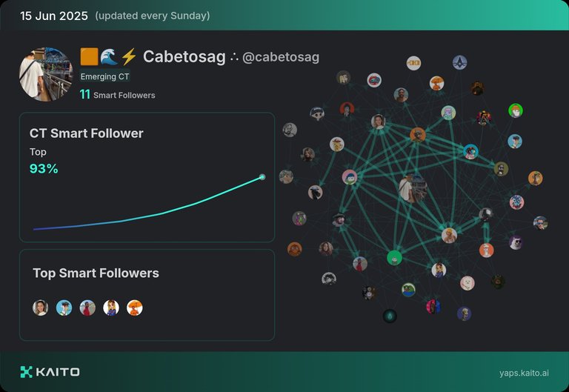569x392 pixels.
Task: Click the @cabetosag handle
Action: tap(281, 57)
